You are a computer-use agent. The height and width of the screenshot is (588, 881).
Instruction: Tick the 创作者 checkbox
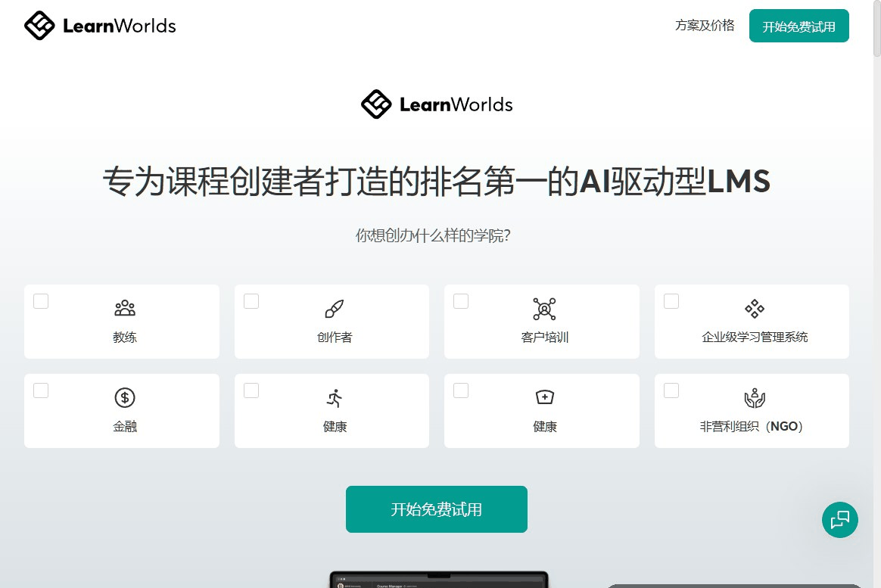point(251,301)
